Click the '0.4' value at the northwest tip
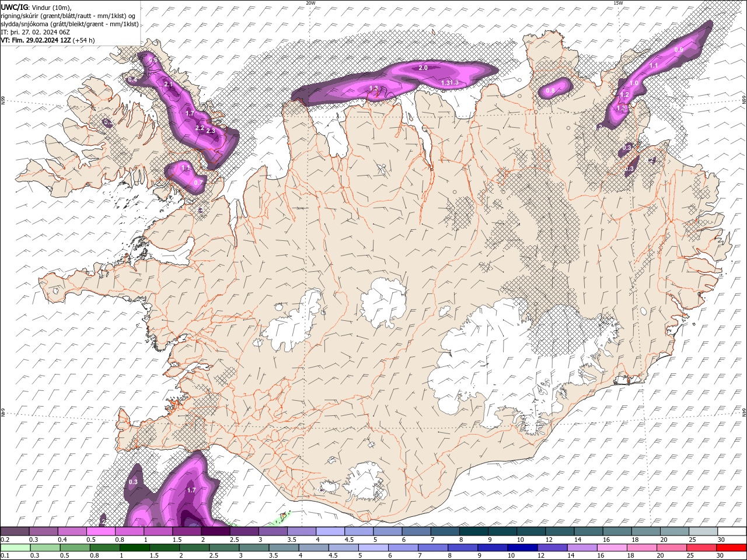Image resolution: width=747 pixels, height=560 pixels. 132,79
